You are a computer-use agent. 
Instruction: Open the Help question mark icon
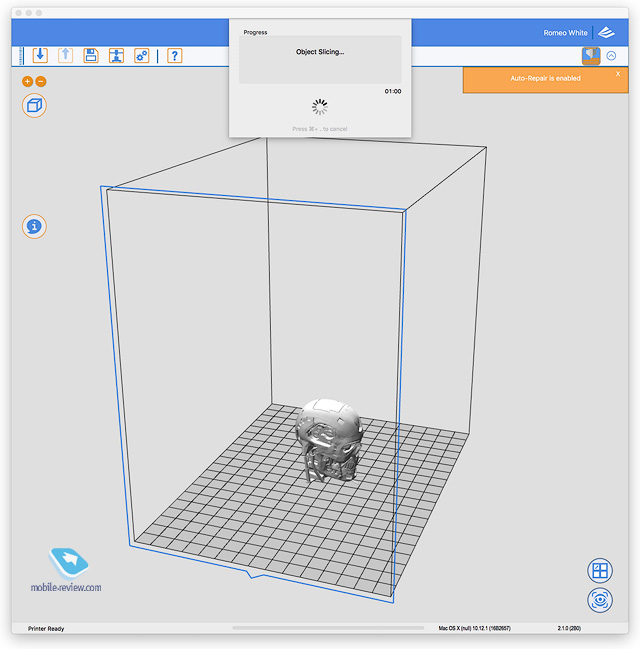[175, 55]
